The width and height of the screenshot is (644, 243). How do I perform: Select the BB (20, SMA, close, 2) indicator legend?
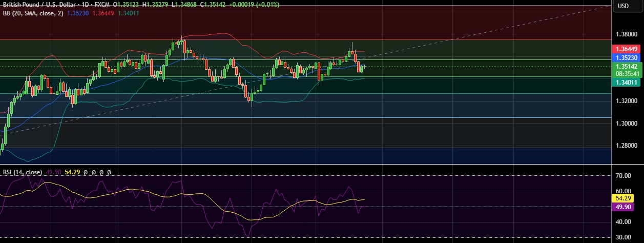click(33, 13)
